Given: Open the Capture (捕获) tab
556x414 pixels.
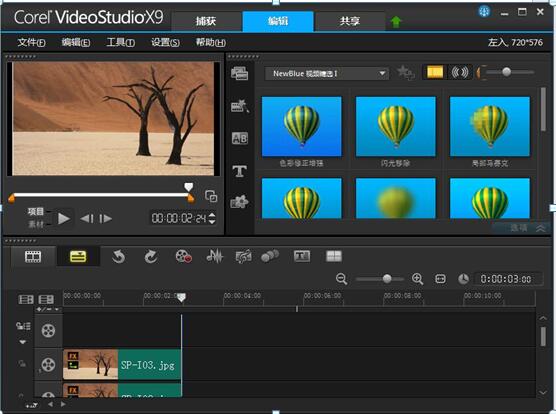Looking at the screenshot, I should click(206, 21).
